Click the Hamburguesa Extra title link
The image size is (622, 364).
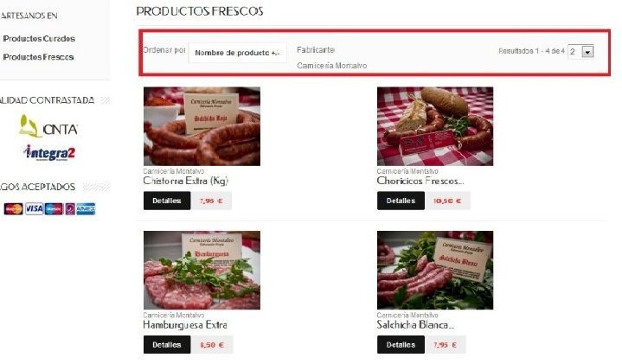click(185, 325)
